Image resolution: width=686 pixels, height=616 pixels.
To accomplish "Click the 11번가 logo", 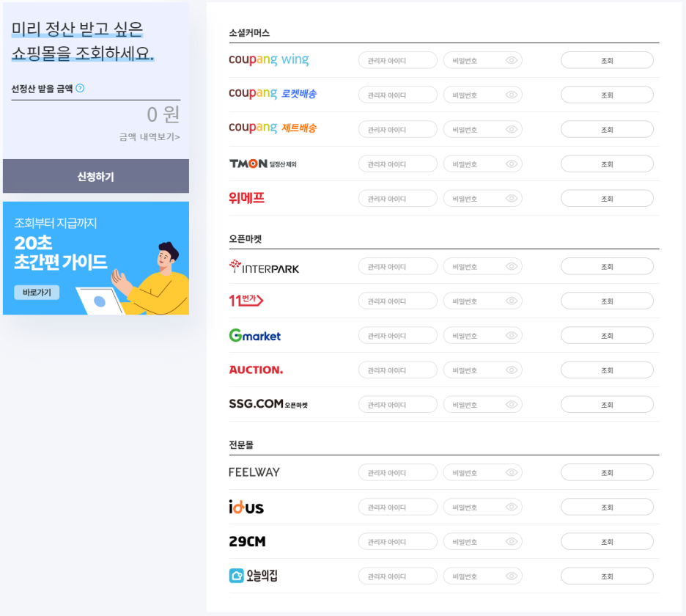I will coord(246,301).
